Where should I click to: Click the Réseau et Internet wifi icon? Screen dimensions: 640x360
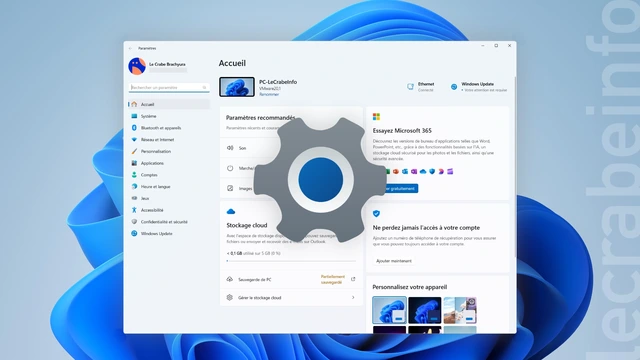point(134,140)
